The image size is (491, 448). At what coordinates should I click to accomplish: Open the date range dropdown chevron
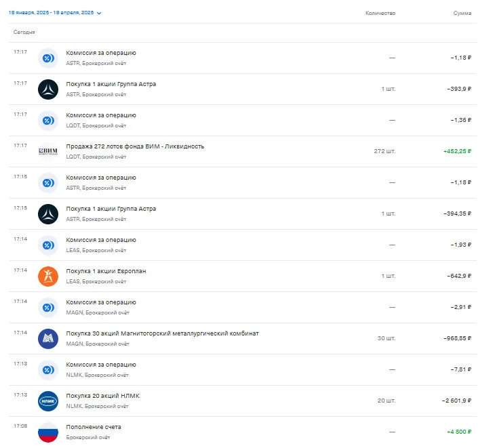click(99, 13)
